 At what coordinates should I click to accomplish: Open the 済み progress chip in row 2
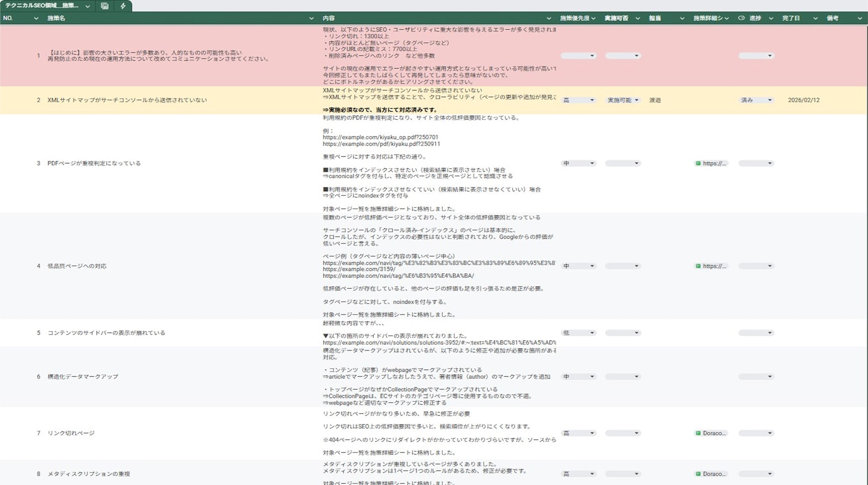(x=756, y=100)
